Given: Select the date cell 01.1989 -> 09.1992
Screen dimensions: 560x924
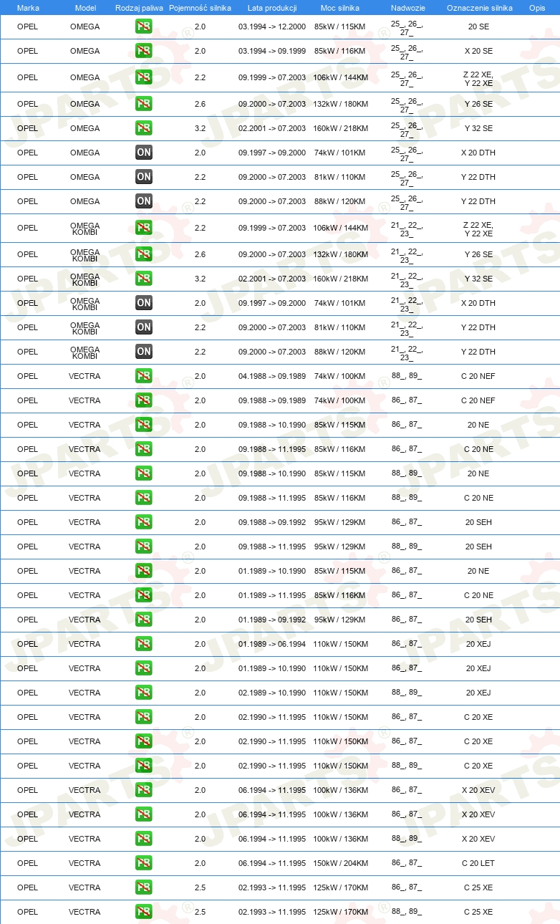Looking at the screenshot, I should coord(272,620).
